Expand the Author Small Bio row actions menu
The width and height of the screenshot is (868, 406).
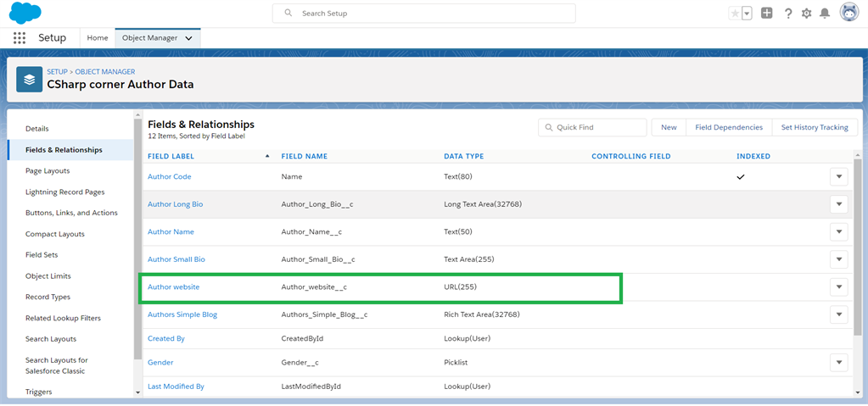(838, 259)
